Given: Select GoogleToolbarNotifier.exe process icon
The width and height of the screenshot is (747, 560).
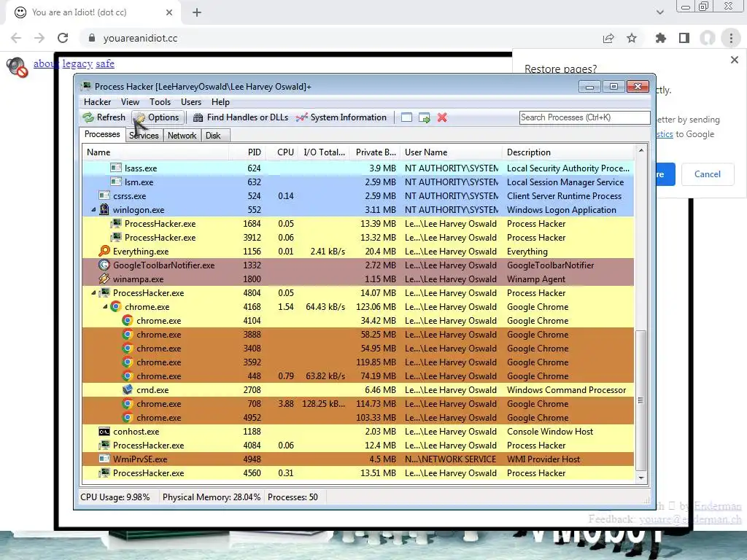Looking at the screenshot, I should click(x=104, y=265).
